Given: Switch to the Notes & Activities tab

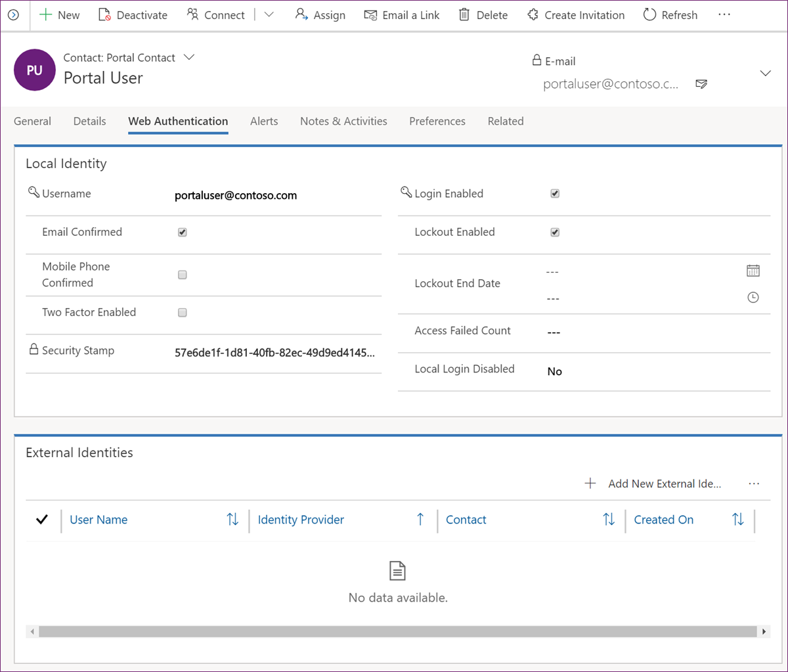Looking at the screenshot, I should click(x=343, y=121).
